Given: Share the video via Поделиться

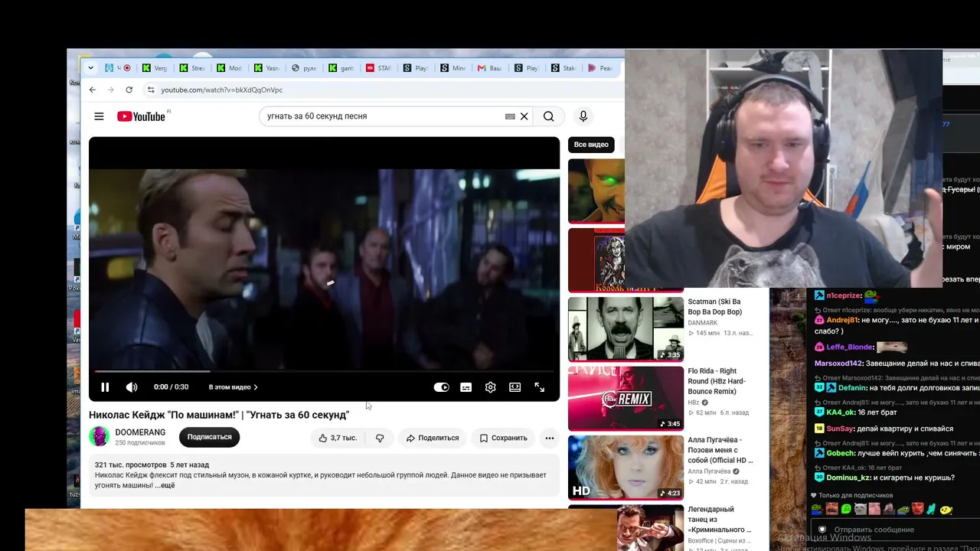Looking at the screenshot, I should [x=433, y=438].
